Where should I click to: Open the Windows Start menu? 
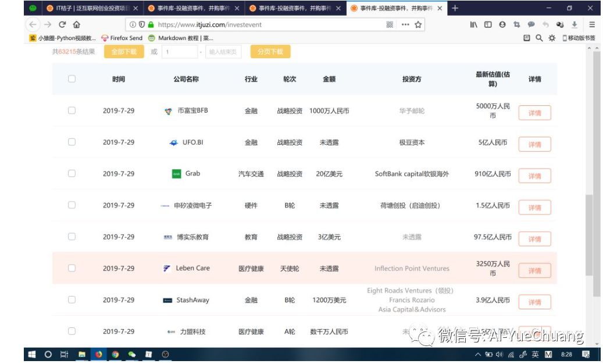[x=33, y=354]
